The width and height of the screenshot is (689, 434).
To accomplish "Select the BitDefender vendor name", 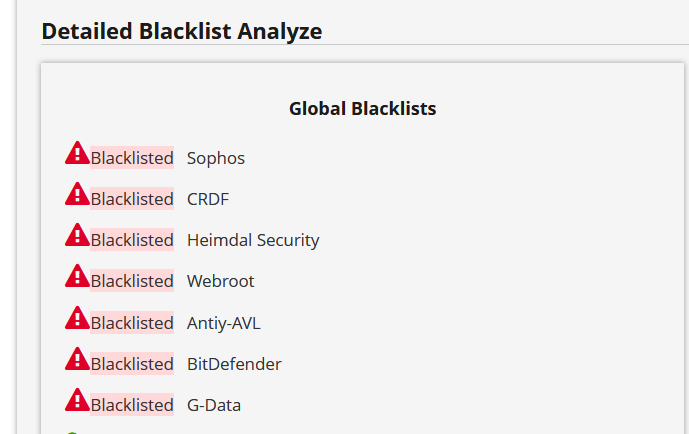I will (234, 364).
